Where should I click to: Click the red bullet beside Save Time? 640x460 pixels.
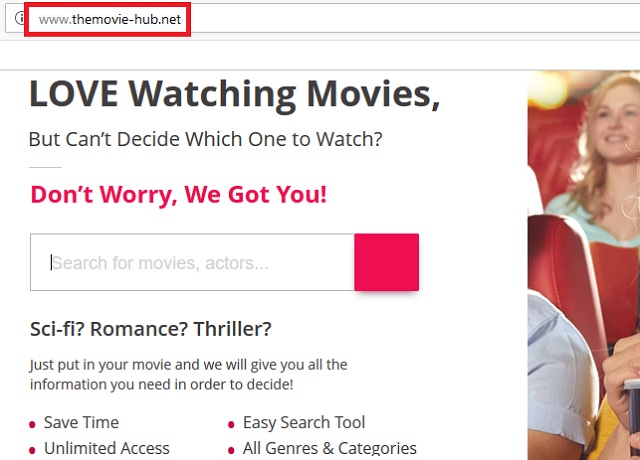(x=32, y=425)
